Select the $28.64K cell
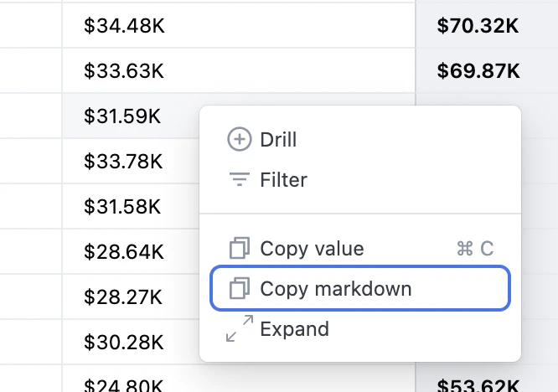This screenshot has height=392, width=558. pyautogui.click(x=131, y=251)
